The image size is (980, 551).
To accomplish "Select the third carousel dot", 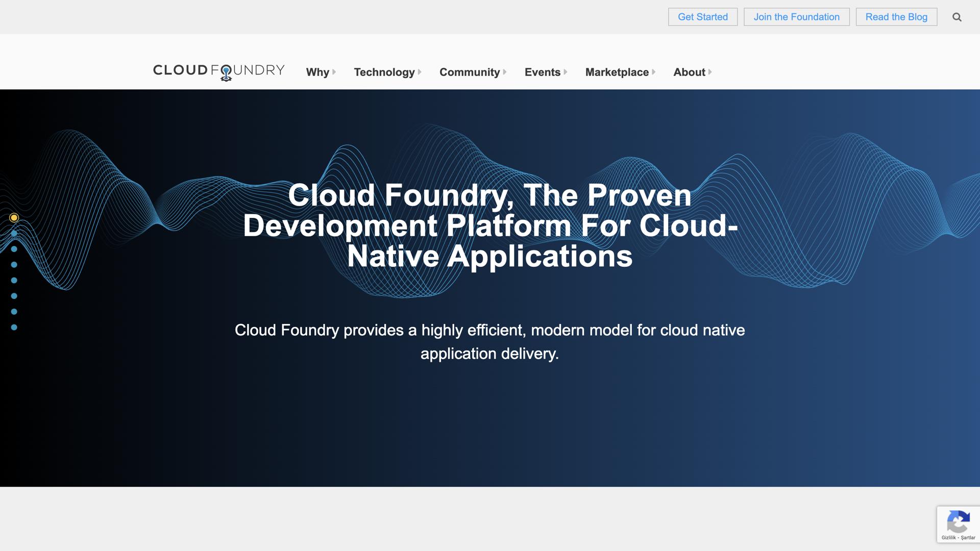I will point(14,248).
